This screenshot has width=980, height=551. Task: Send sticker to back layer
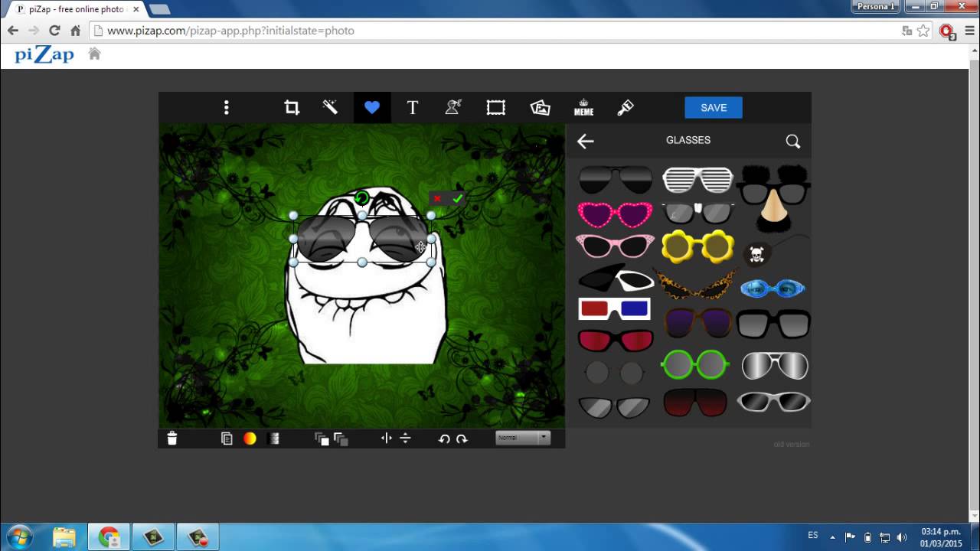pyautogui.click(x=341, y=439)
